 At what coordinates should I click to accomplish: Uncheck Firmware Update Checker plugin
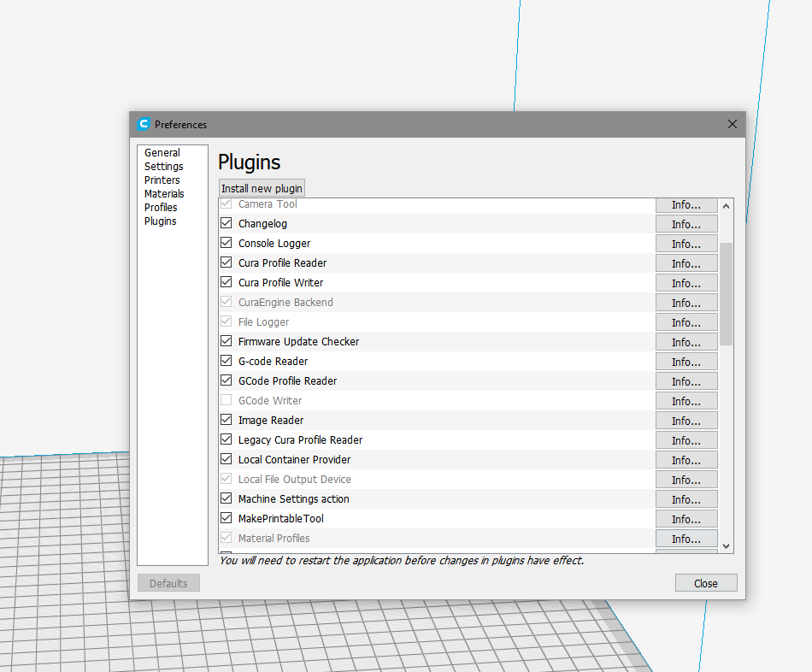click(x=227, y=341)
